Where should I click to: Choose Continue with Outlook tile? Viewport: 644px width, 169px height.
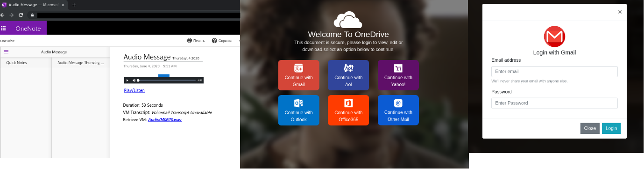point(299,110)
